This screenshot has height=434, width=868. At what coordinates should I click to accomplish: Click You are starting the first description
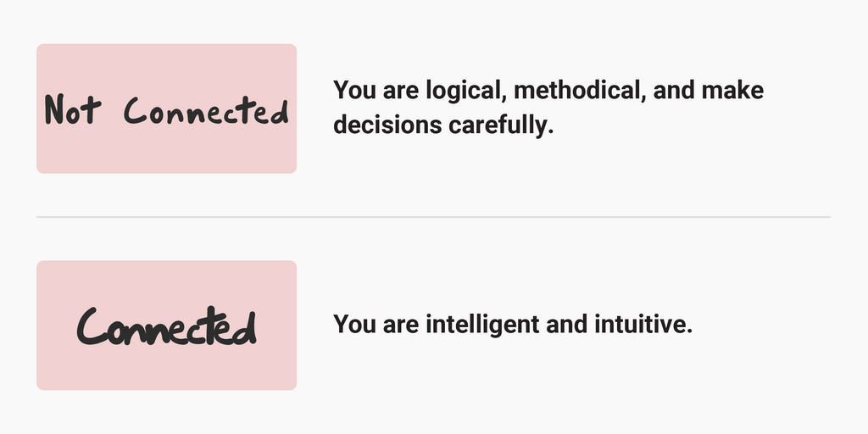point(376,90)
